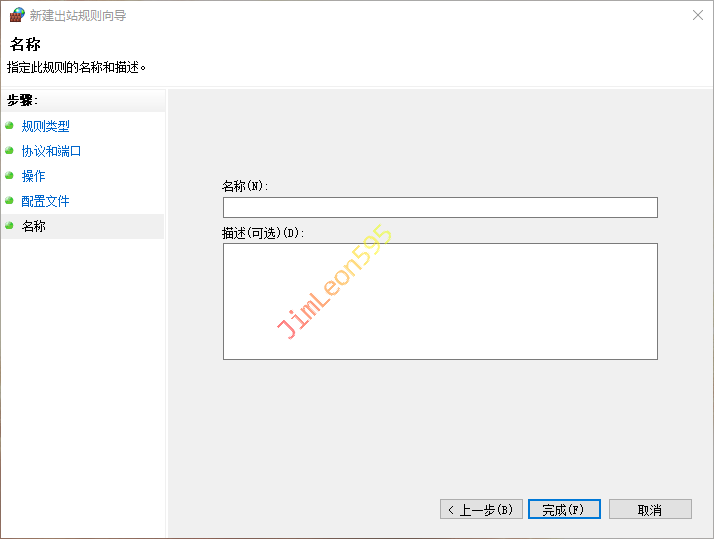Click the 名称(N): field label
714x539 pixels.
tap(245, 186)
